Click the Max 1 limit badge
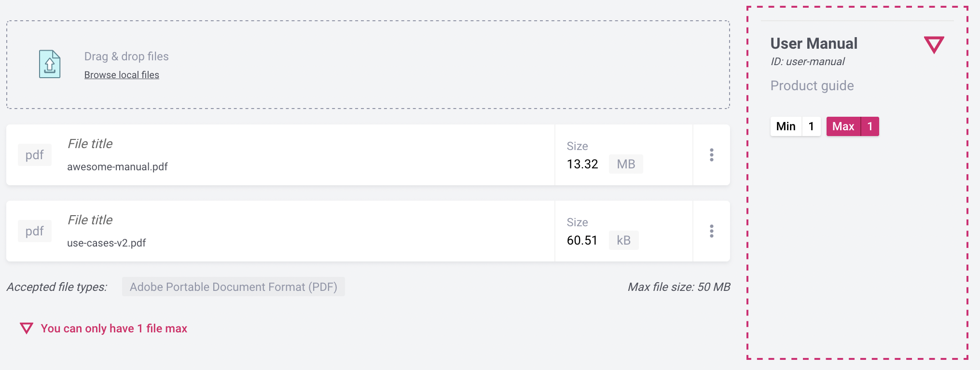 point(853,126)
